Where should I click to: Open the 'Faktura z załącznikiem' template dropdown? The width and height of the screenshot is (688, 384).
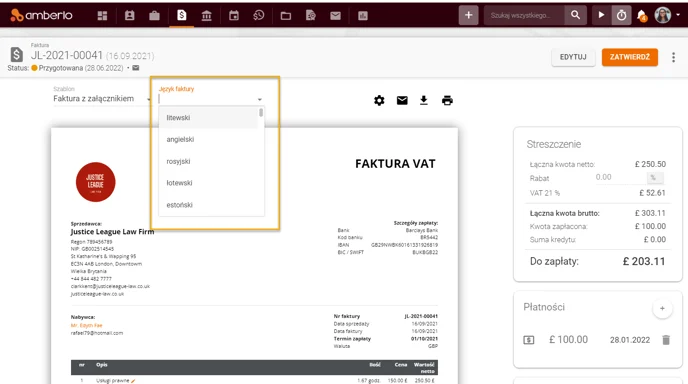coord(101,99)
